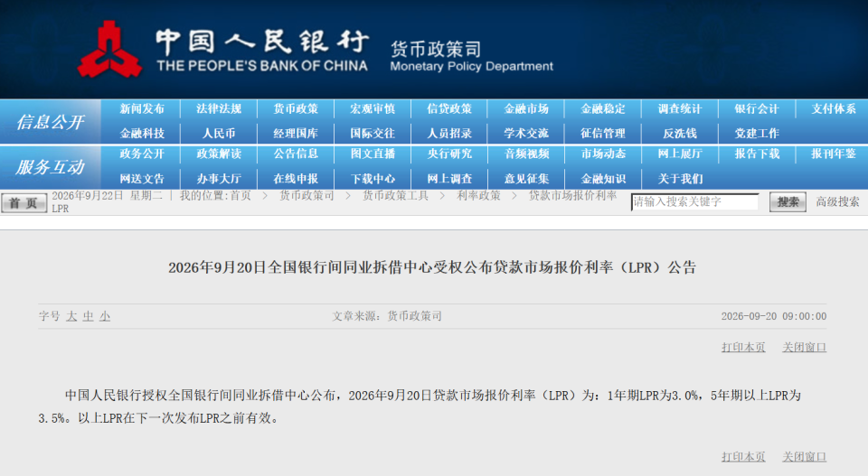Open 高级搜索 advanced search link
Image resolution: width=868 pixels, height=476 pixels.
coord(837,201)
